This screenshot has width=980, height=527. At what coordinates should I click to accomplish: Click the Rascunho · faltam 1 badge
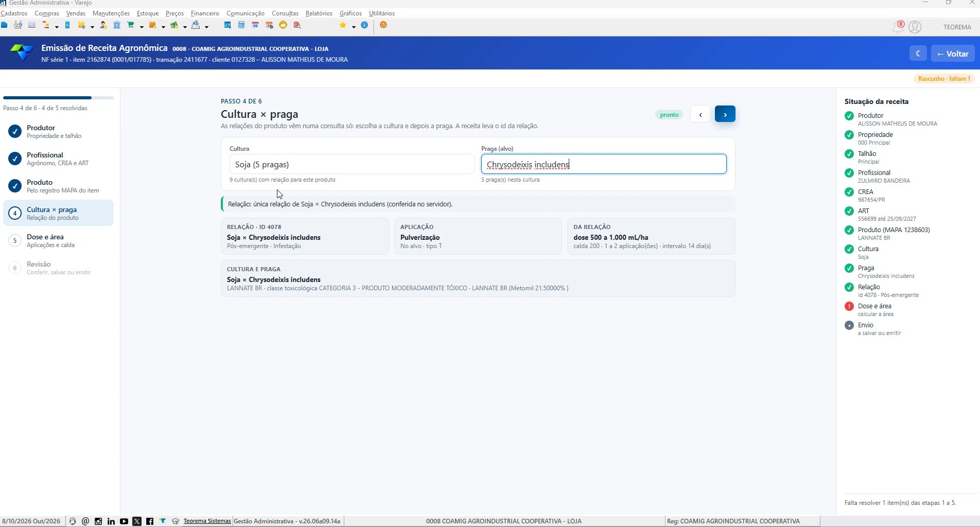coord(944,79)
